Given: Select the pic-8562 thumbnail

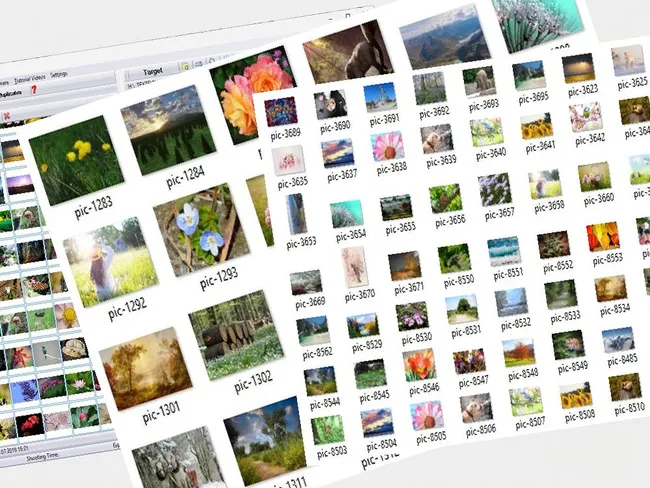Looking at the screenshot, I should pos(313,330).
